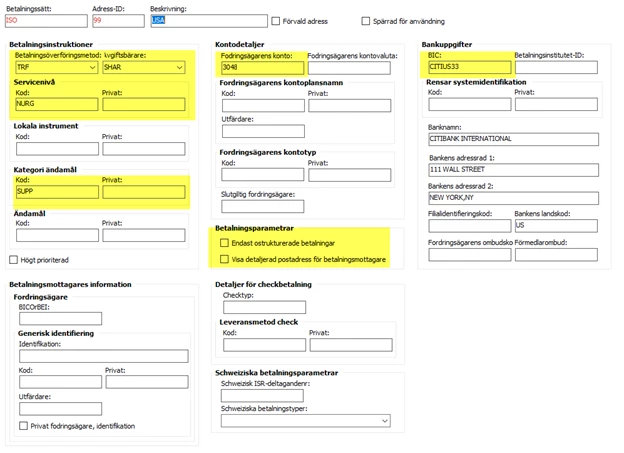Click Bankens landskod field with US
This screenshot has width=624, height=453.
point(556,225)
